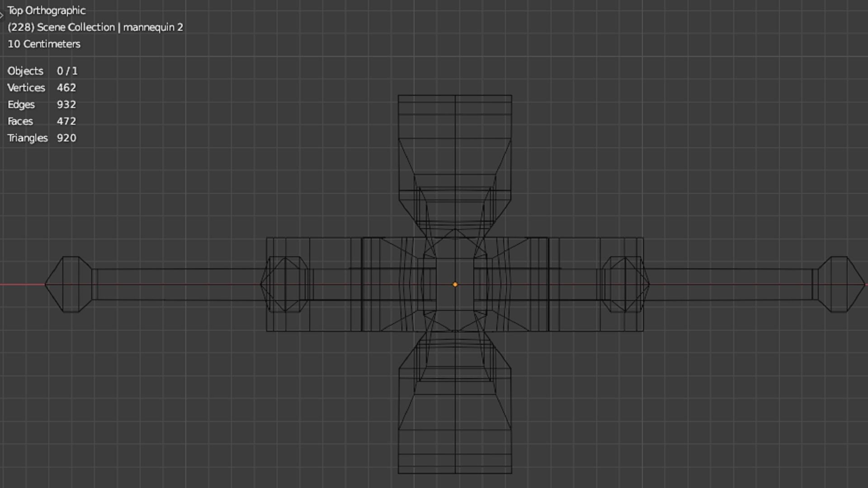
Task: Click the "Objects" statistics label
Action: click(25, 71)
